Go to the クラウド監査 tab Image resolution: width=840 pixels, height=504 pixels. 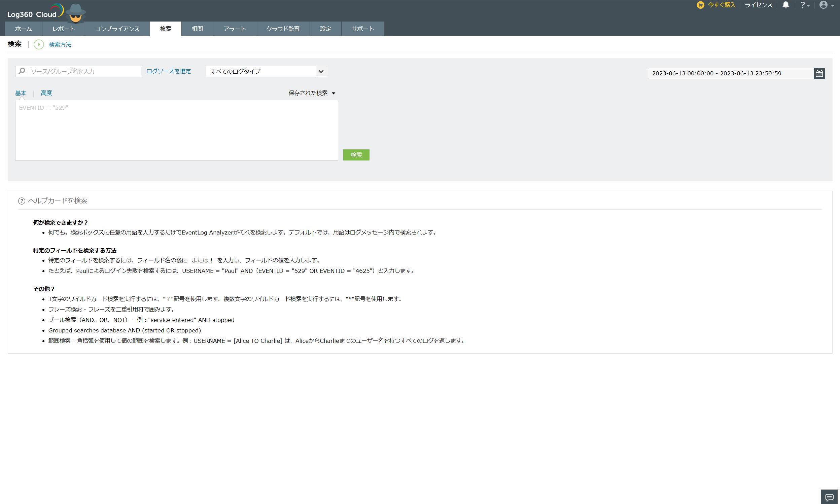coord(283,29)
